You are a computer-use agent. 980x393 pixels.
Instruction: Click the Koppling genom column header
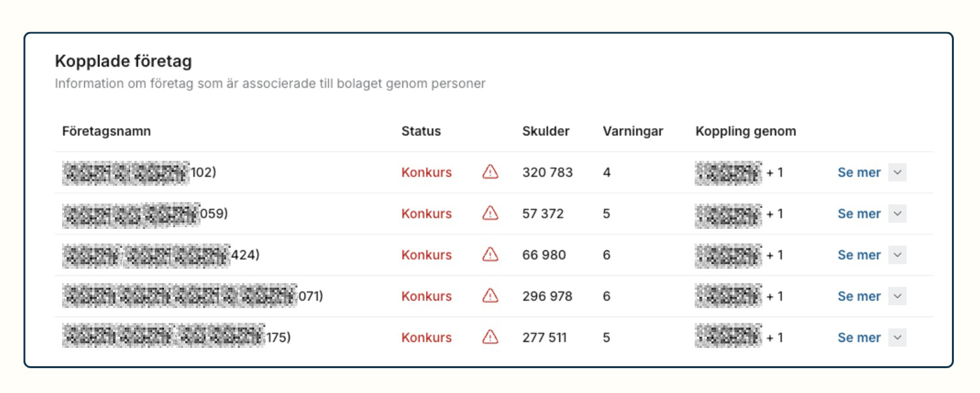pos(745,131)
